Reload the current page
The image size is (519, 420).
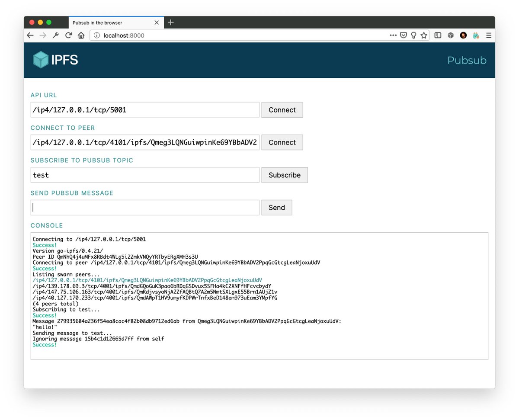68,35
